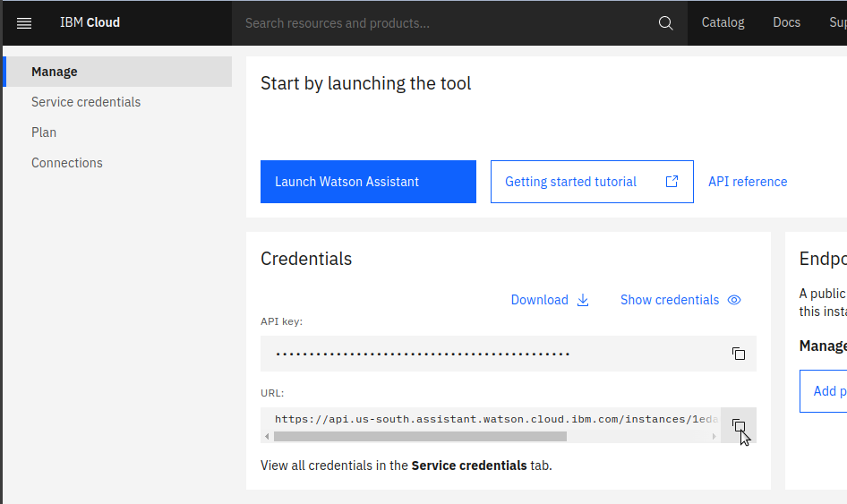Click the 'Start by launching the tool' heading
847x504 pixels.
tap(365, 83)
